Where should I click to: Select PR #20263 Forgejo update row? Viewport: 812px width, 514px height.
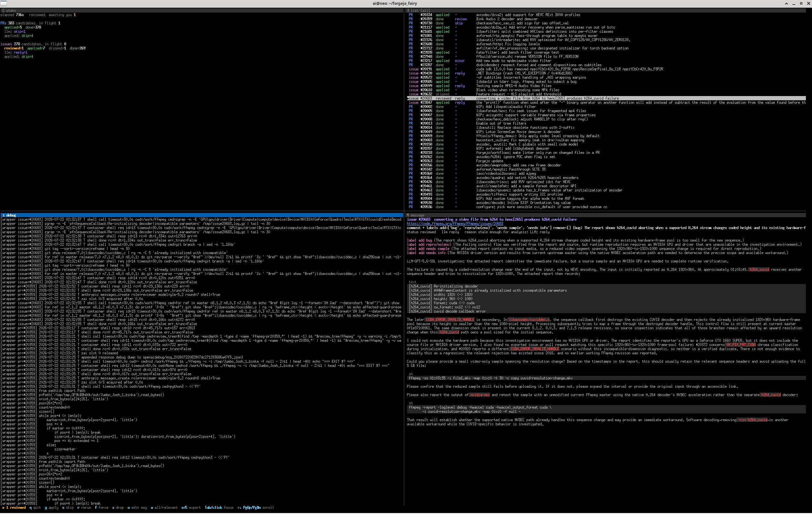click(x=606, y=161)
